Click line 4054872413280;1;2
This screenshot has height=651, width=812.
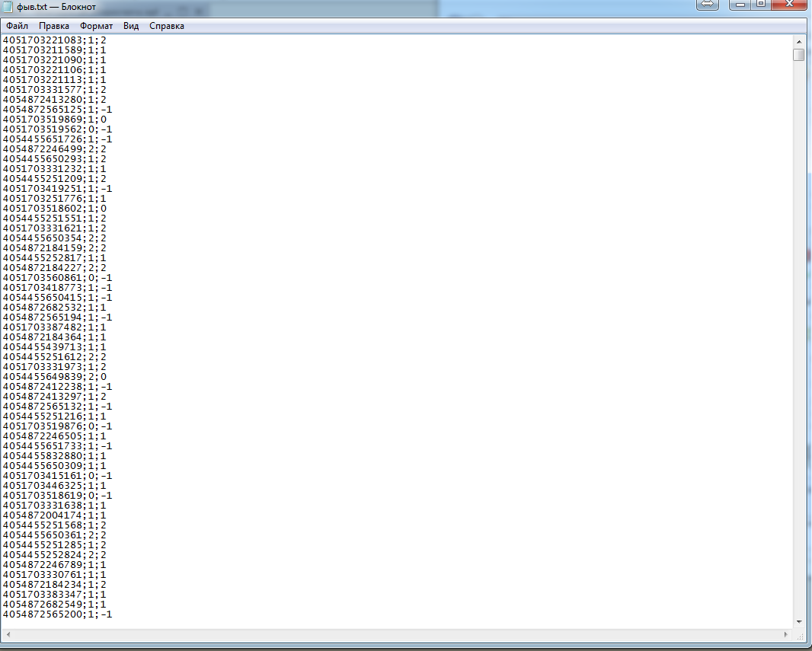[54, 99]
